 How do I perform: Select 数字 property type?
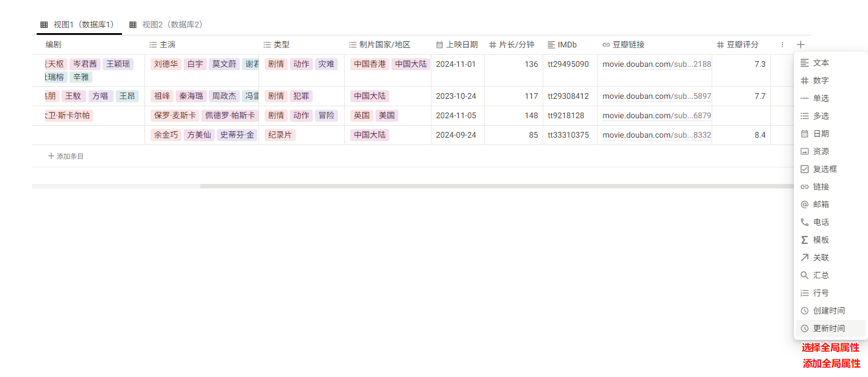(831, 81)
